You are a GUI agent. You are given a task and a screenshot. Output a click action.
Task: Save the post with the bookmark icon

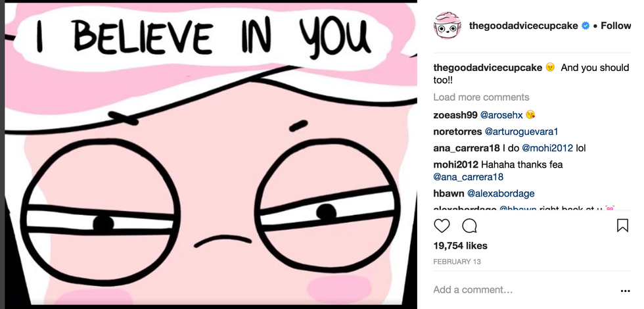pos(622,226)
